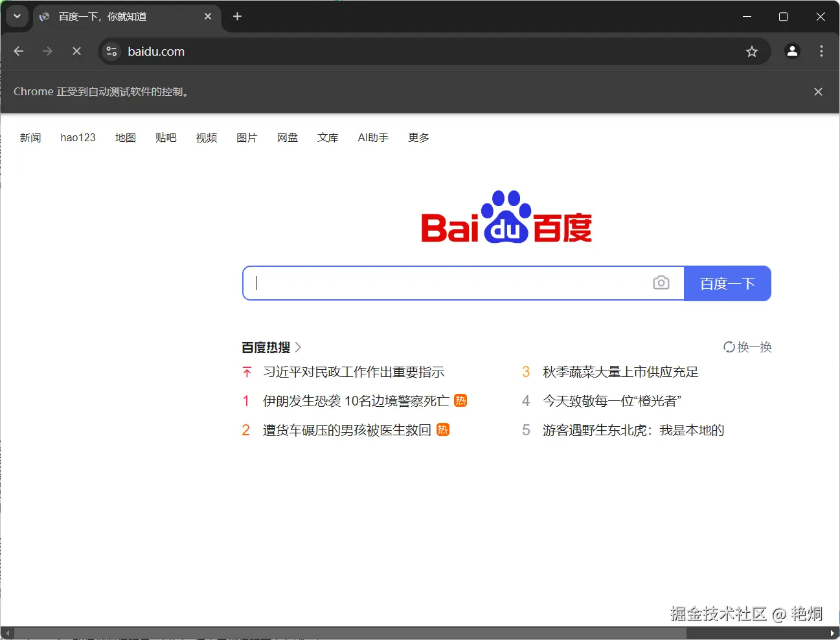Viewport: 840px width, 640px height.
Task: Open hot search 遭货车碾压的男孩被医生救回
Action: [347, 430]
